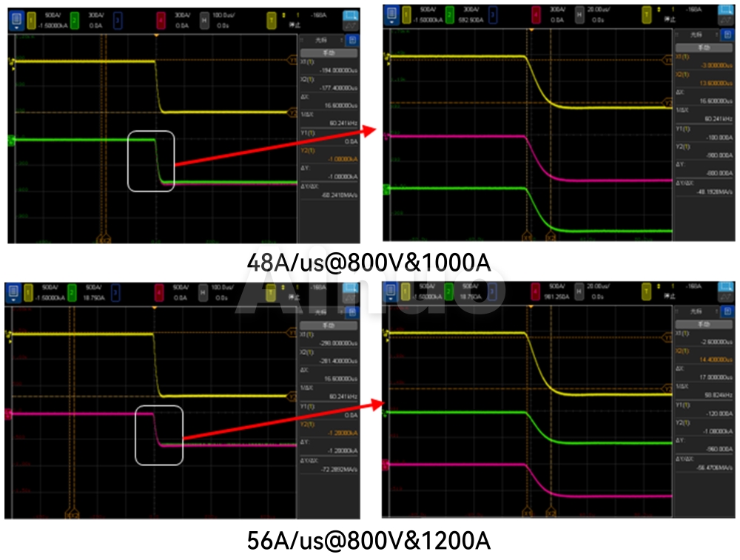Click the blue cursor panel icon in the top-right scope

[727, 35]
